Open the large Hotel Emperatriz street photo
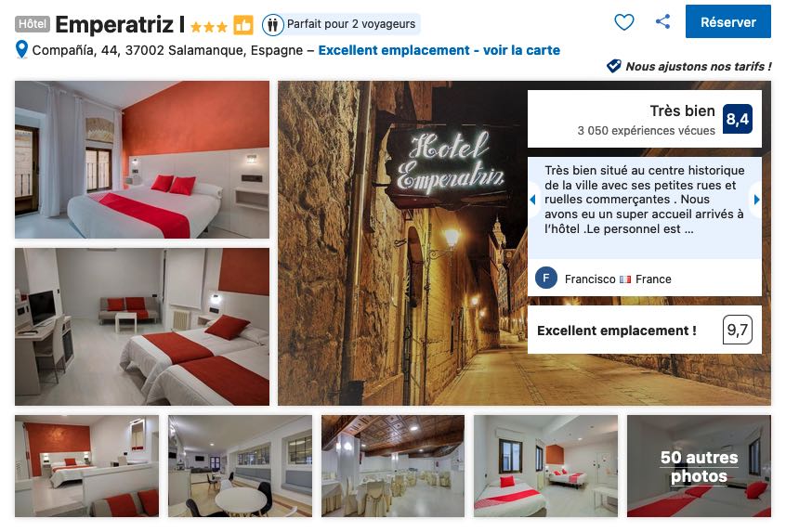The height and width of the screenshot is (532, 786). (402, 243)
